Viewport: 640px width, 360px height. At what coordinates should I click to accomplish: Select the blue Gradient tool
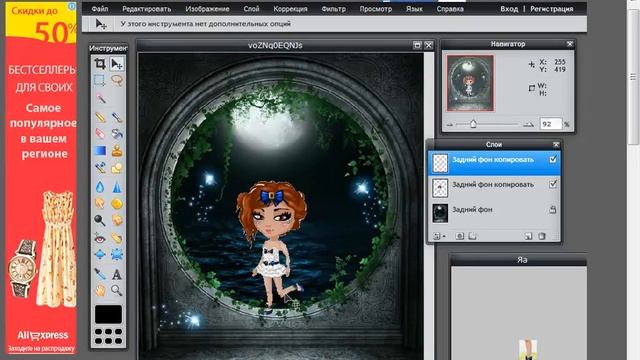[x=100, y=151]
